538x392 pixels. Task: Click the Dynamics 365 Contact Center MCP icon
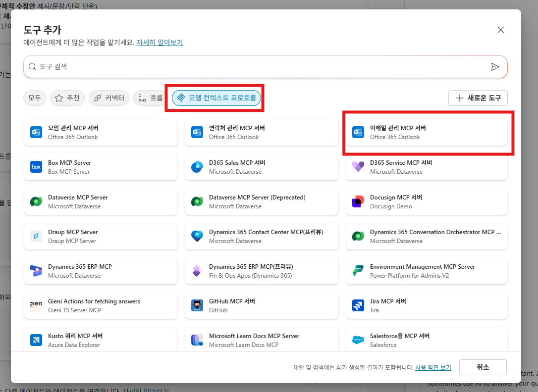click(x=197, y=236)
